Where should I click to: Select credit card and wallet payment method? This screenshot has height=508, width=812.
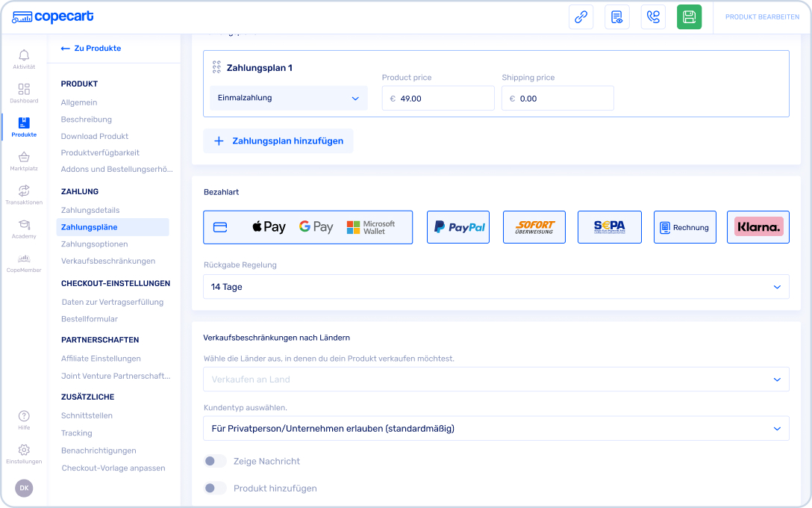(308, 227)
